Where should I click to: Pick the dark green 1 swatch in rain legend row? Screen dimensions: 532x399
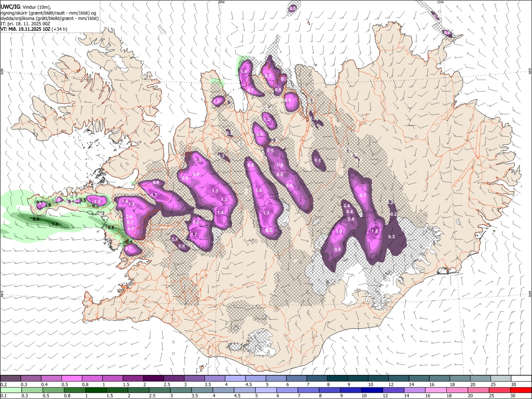click(x=96, y=390)
